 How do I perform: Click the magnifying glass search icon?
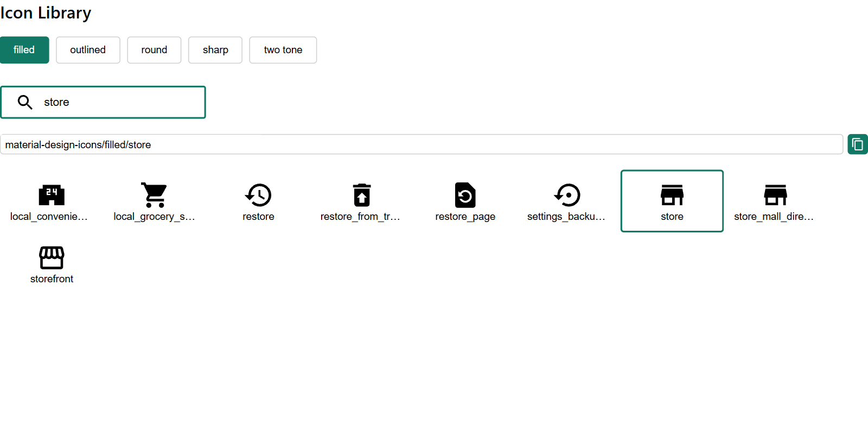[x=25, y=102]
